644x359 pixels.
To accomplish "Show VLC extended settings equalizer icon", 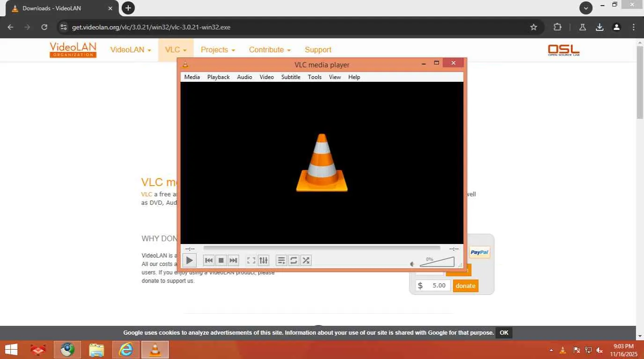I will (263, 260).
